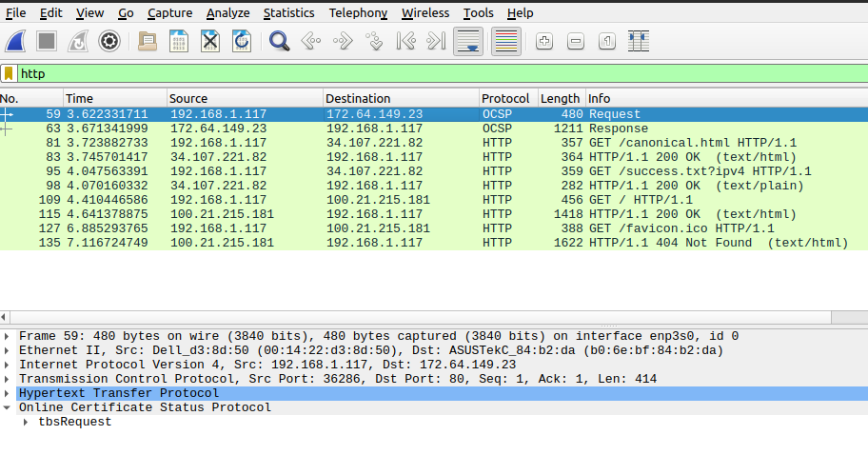This screenshot has height=475, width=868.
Task: Zoom in the packet text
Action: pyautogui.click(x=544, y=41)
